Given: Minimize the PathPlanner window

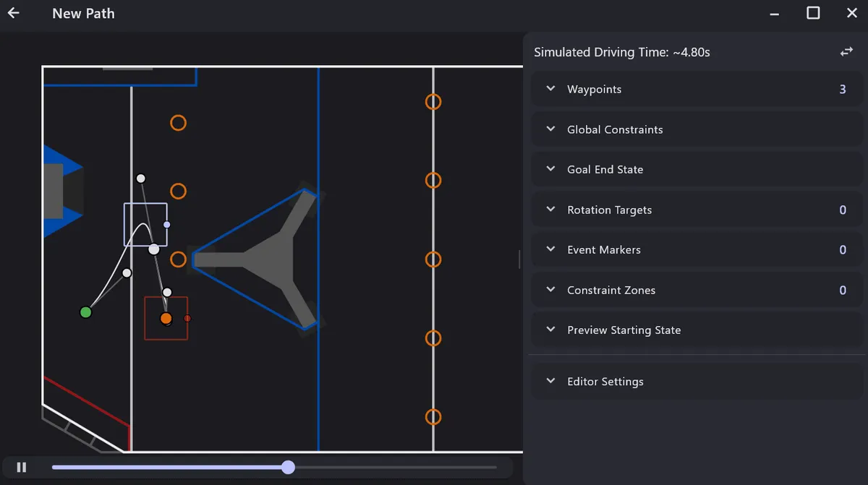Looking at the screenshot, I should point(775,13).
